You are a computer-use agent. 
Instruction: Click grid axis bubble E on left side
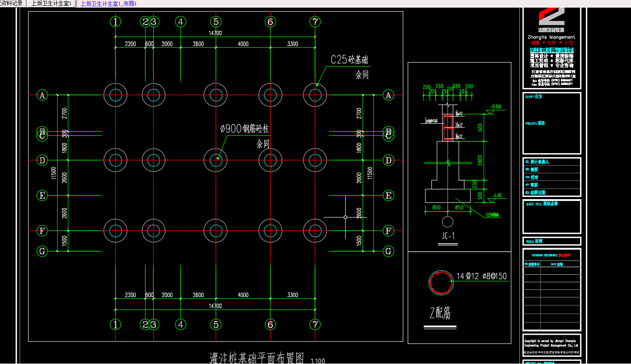(42, 195)
